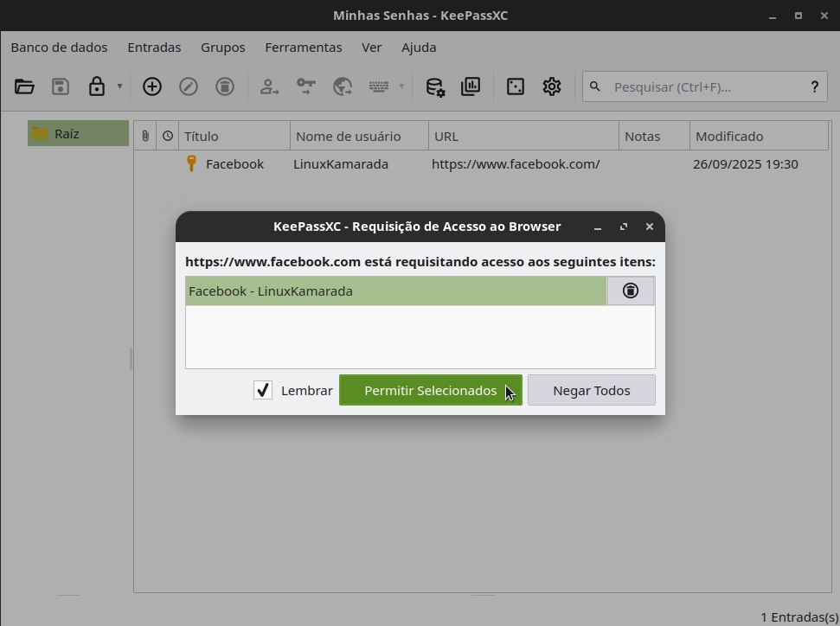The image size is (840, 626).
Task: Focus the Pesquisar search field
Action: pos(705,86)
